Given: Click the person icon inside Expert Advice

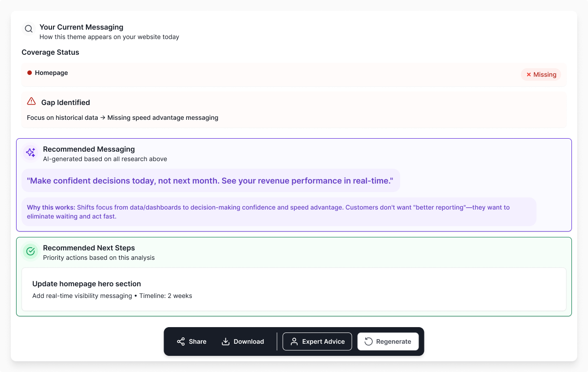Looking at the screenshot, I should 294,341.
